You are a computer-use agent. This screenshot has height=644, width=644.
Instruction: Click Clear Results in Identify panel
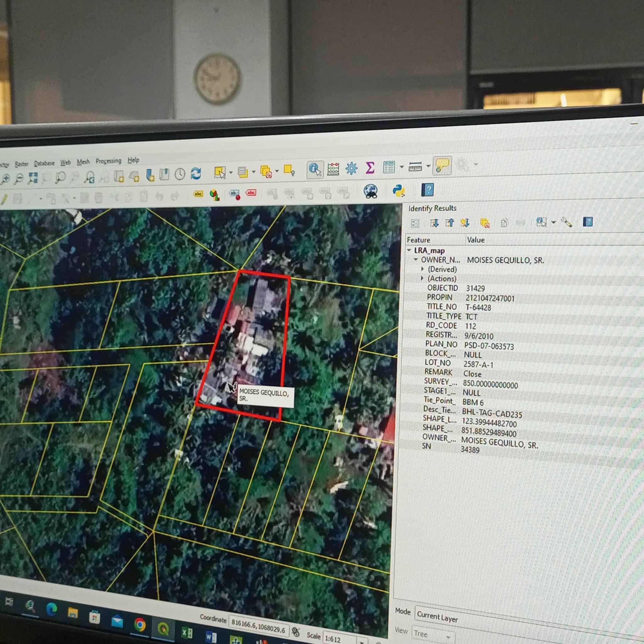pyautogui.click(x=485, y=223)
